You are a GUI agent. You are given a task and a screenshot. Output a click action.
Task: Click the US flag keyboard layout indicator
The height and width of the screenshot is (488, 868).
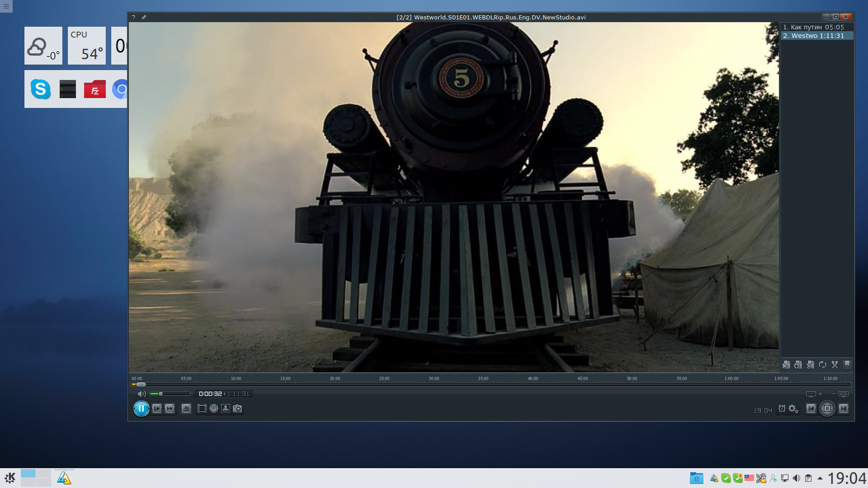coord(749,478)
